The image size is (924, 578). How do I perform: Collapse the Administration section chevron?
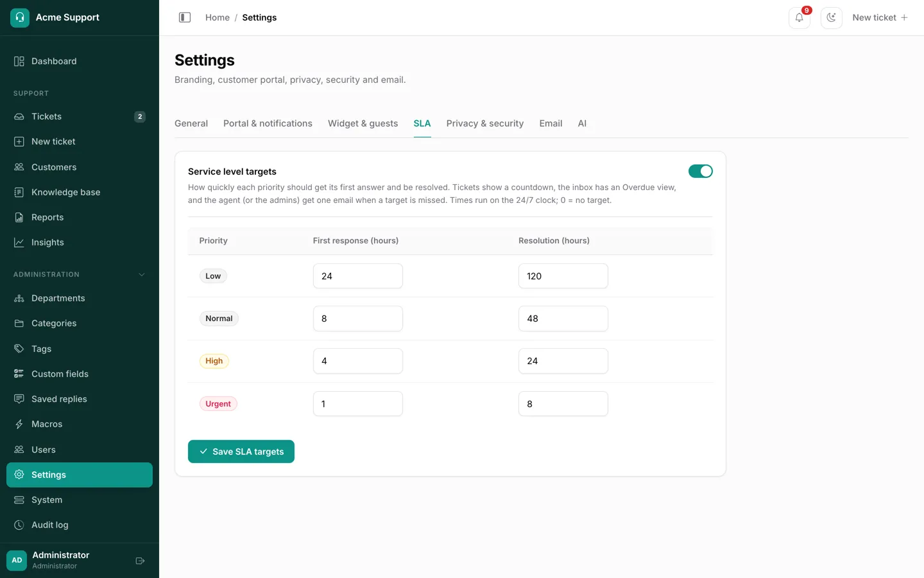(x=142, y=274)
